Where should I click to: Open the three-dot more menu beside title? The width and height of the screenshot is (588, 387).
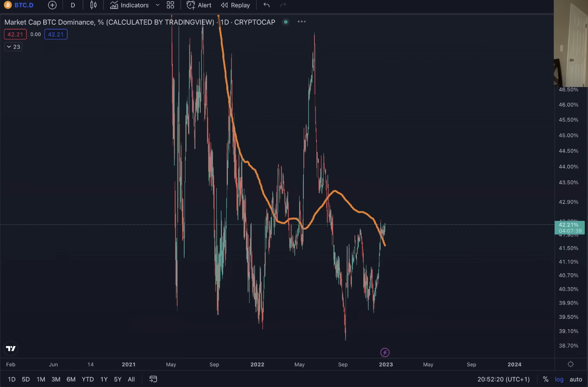[302, 22]
